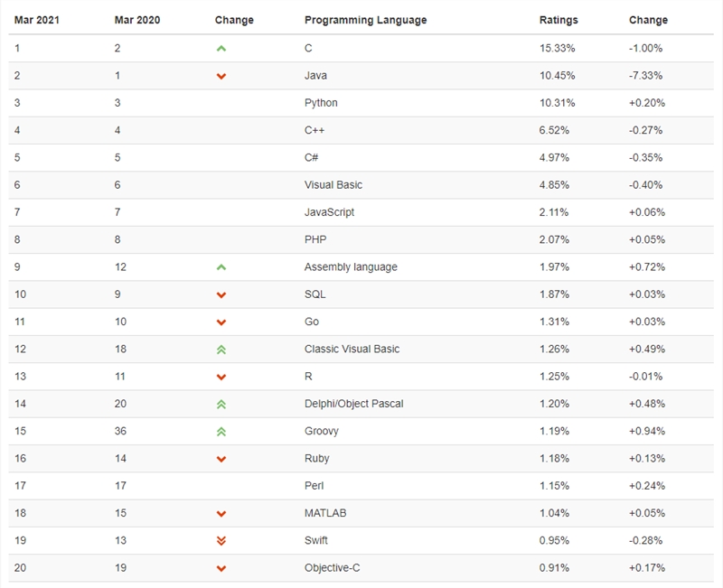Click the green up arrow for Assembly language
Image resolution: width=723 pixels, height=588 pixels.
221,267
